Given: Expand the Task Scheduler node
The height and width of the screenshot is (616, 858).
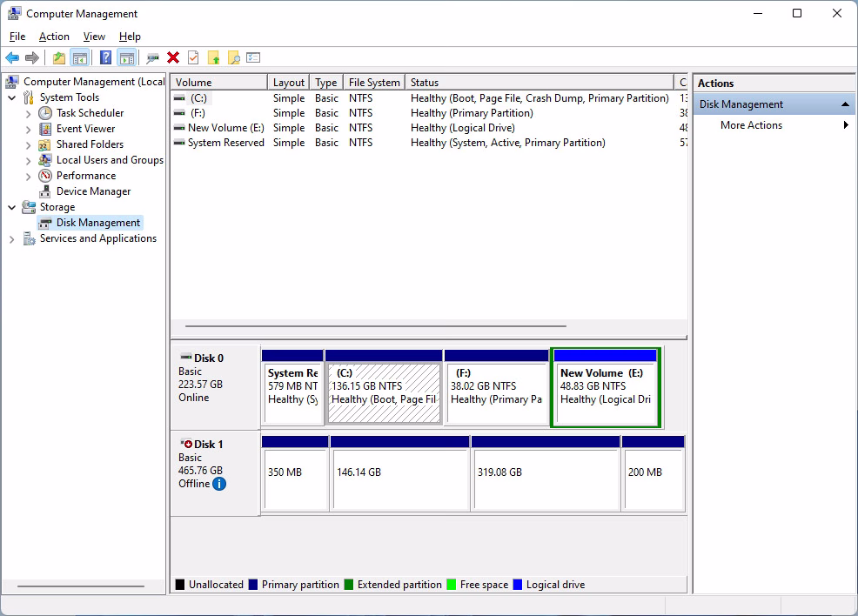Looking at the screenshot, I should click(x=29, y=113).
